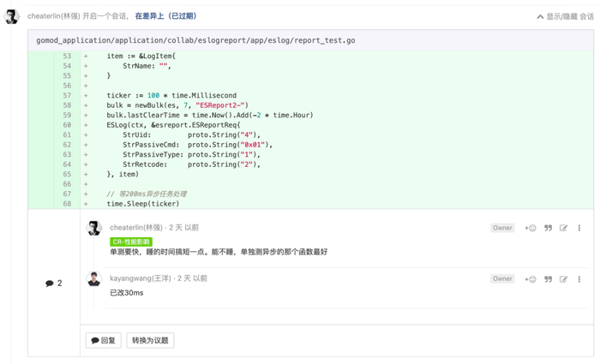Open more options on cheaterlin's comment
Screen dimensions: 600x364
[x=579, y=229]
